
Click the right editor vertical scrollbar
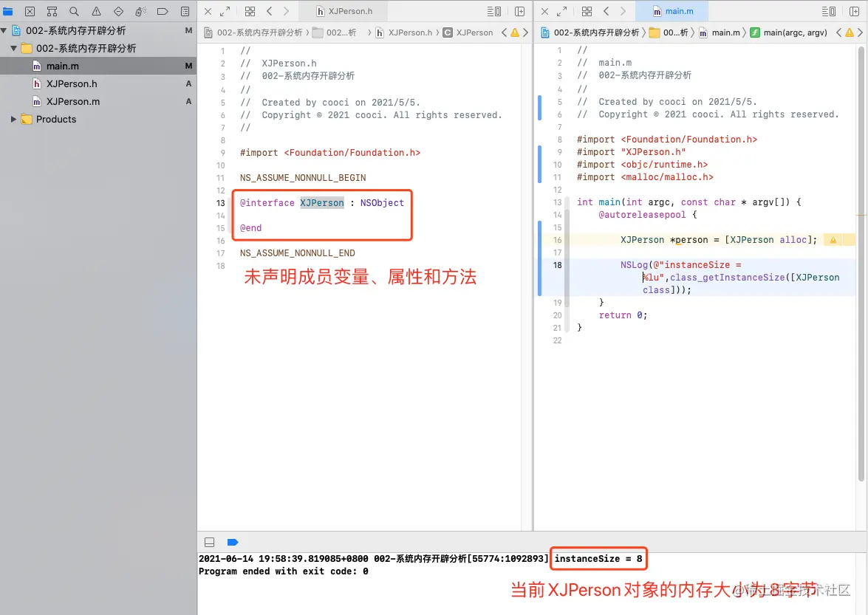coord(861,263)
